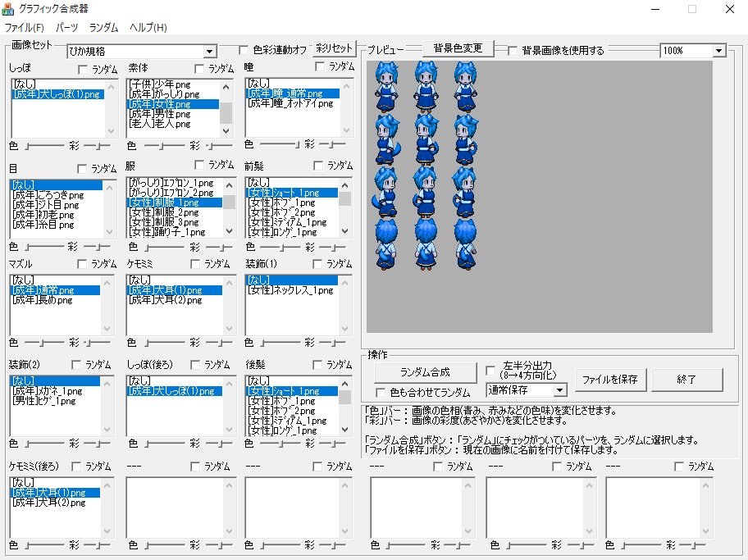The width and height of the screenshot is (748, 560).
Task: Toggle 色彩連動オフ checkbox
Action: coord(244,50)
